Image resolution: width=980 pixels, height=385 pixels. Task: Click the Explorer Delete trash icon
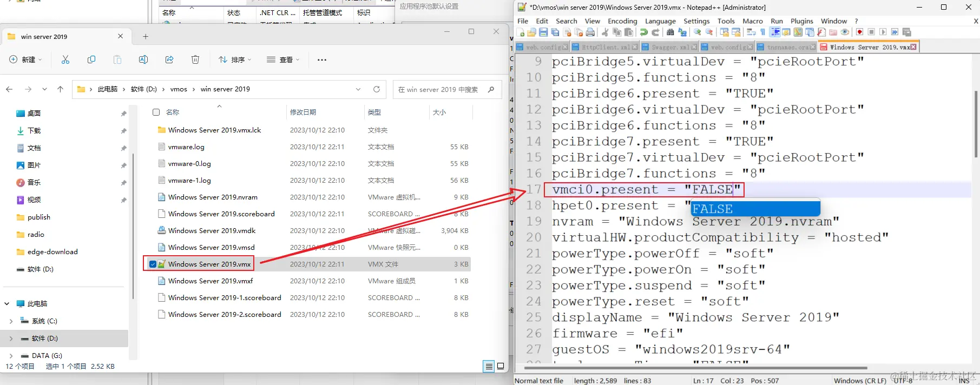[x=195, y=59]
